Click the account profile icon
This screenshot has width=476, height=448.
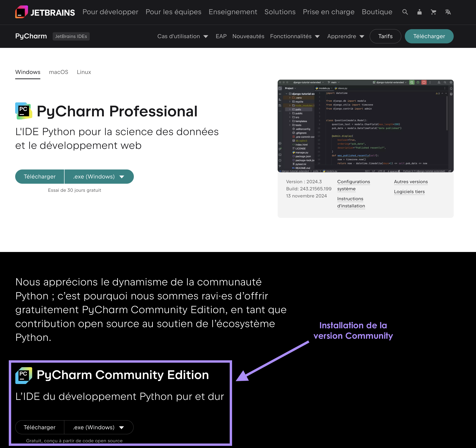(x=419, y=12)
